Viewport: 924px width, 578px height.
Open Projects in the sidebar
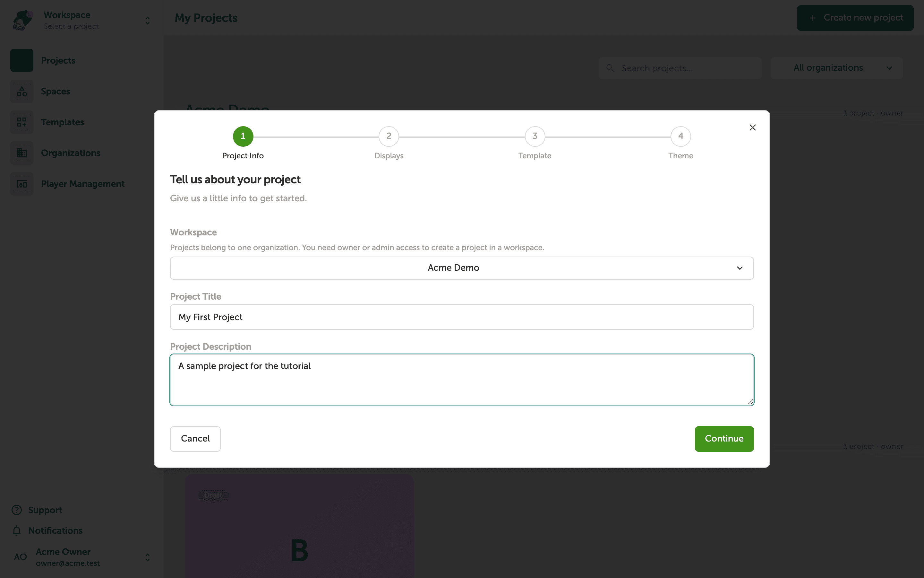(58, 60)
